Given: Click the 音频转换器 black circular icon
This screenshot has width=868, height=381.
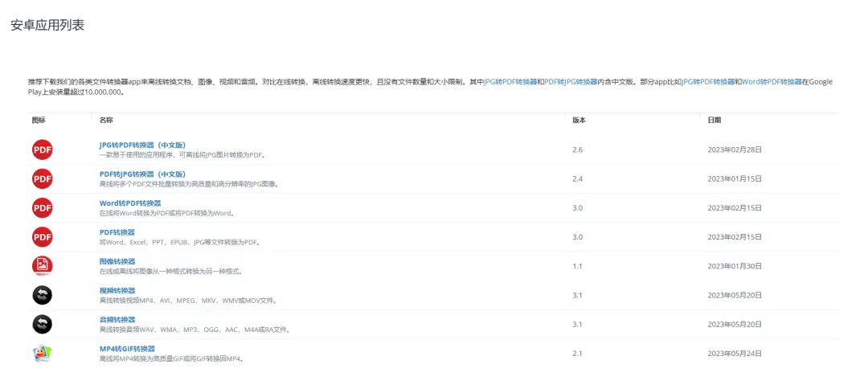Looking at the screenshot, I should point(43,324).
